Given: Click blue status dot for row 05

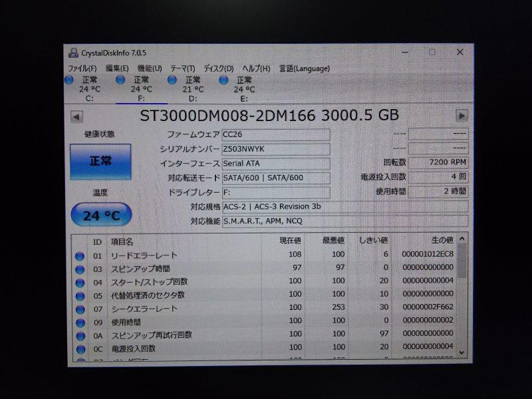Looking at the screenshot, I should [x=80, y=296].
